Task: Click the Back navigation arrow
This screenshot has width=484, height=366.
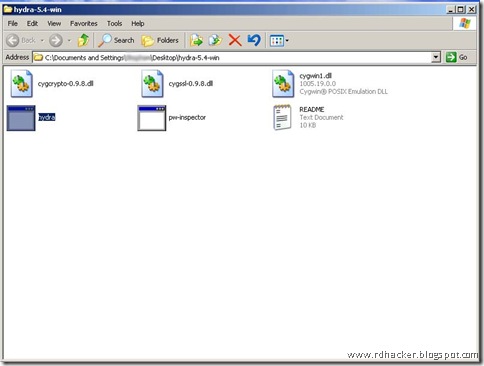Action: coord(13,41)
